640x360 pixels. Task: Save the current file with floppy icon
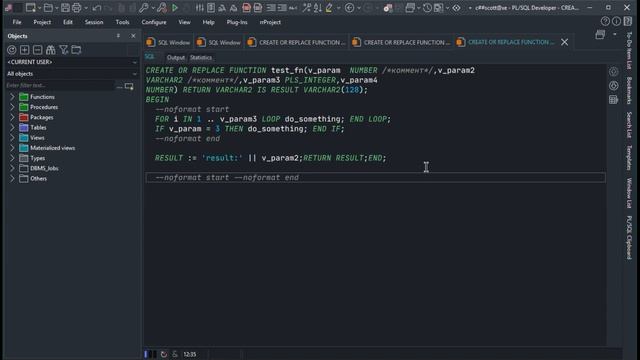(65, 8)
